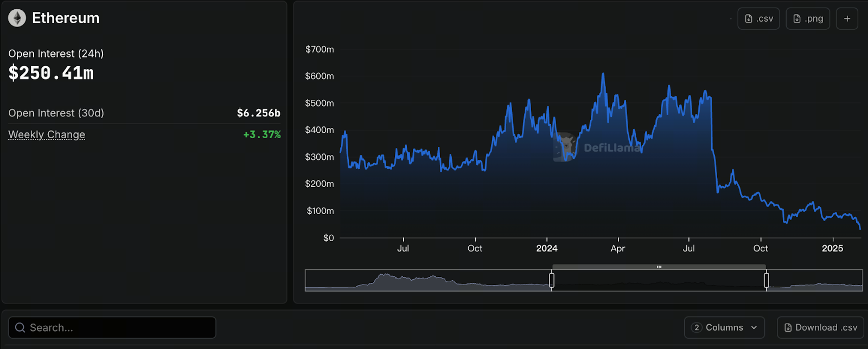Viewport: 868px width, 349px height.
Task: Click the chevron arrow beside Columns
Action: (x=754, y=328)
